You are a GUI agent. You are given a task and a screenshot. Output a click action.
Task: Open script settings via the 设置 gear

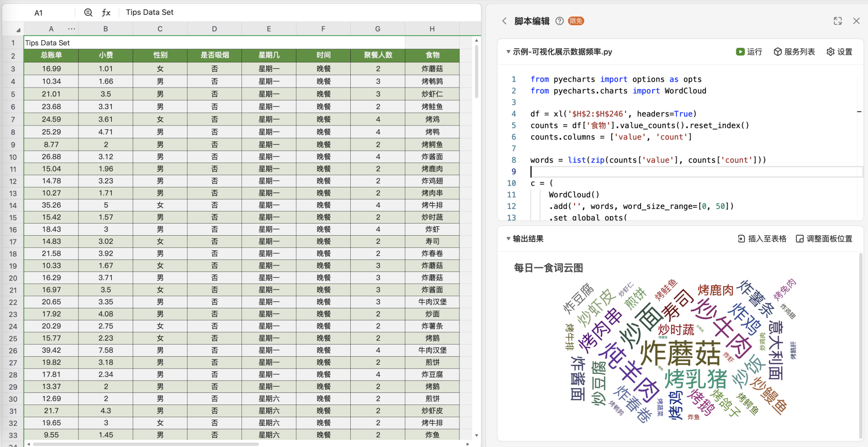839,51
